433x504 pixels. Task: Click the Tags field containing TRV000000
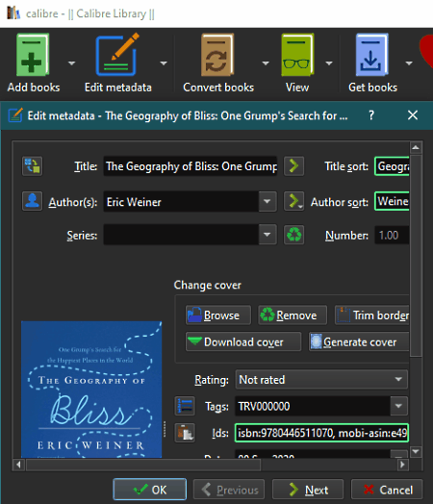tap(313, 406)
